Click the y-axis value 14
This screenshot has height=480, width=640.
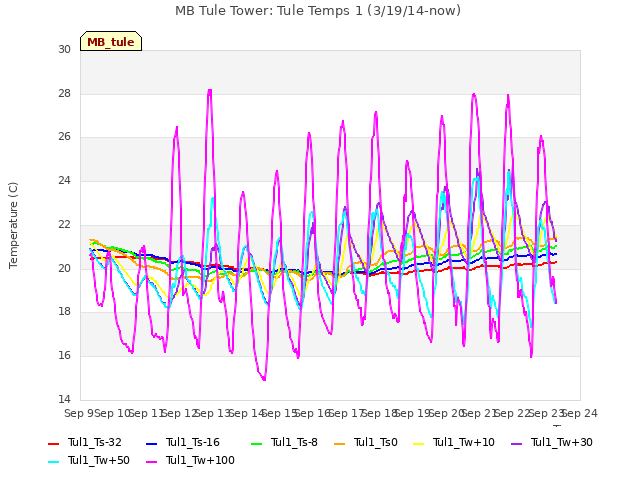(x=64, y=399)
